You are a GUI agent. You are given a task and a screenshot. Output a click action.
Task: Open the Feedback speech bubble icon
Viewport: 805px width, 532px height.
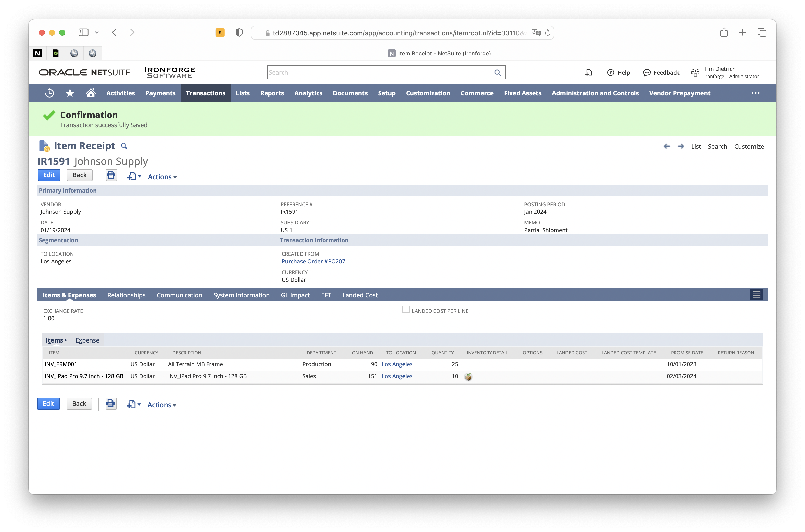pos(647,73)
